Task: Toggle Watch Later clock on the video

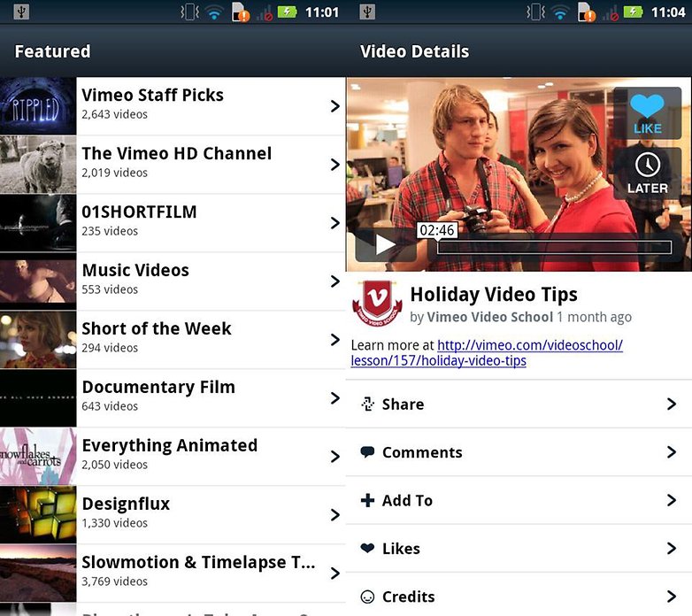Action: pyautogui.click(x=647, y=174)
